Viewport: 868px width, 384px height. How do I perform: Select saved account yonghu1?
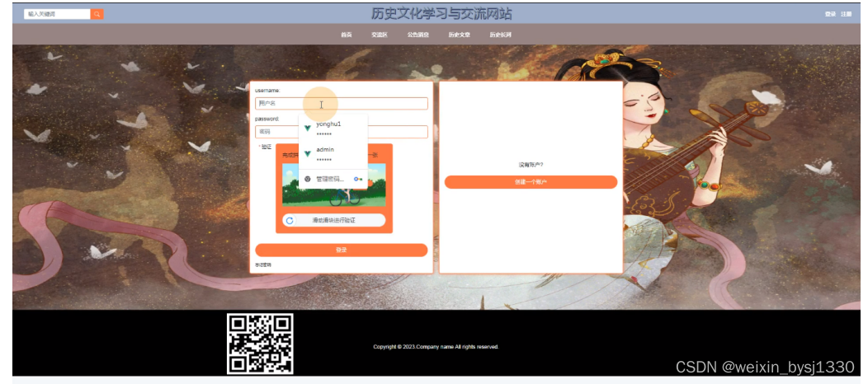[x=333, y=129]
